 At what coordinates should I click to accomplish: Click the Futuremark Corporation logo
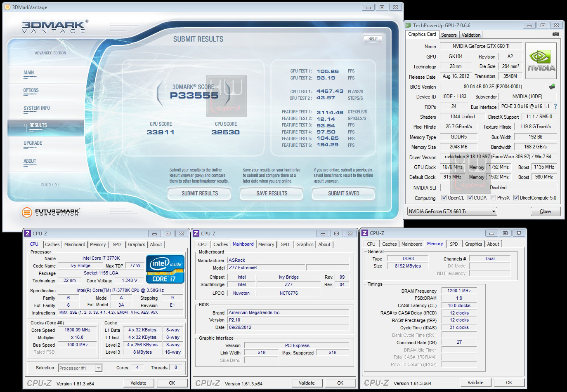(x=50, y=212)
